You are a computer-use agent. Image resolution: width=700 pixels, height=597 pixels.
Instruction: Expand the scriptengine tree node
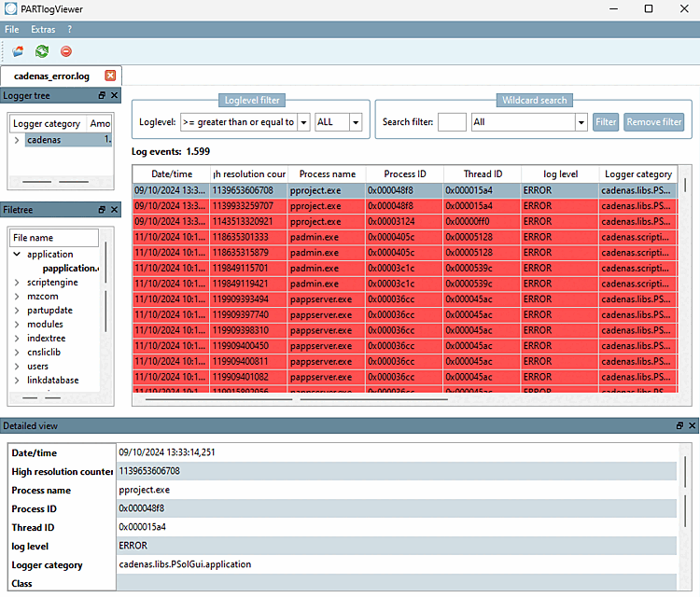click(17, 283)
